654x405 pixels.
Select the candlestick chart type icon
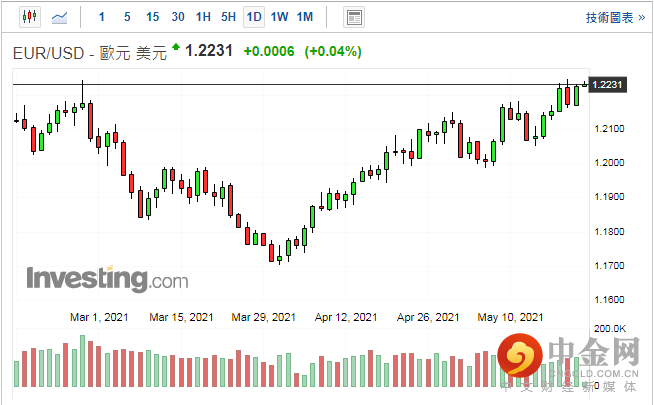pyautogui.click(x=30, y=17)
